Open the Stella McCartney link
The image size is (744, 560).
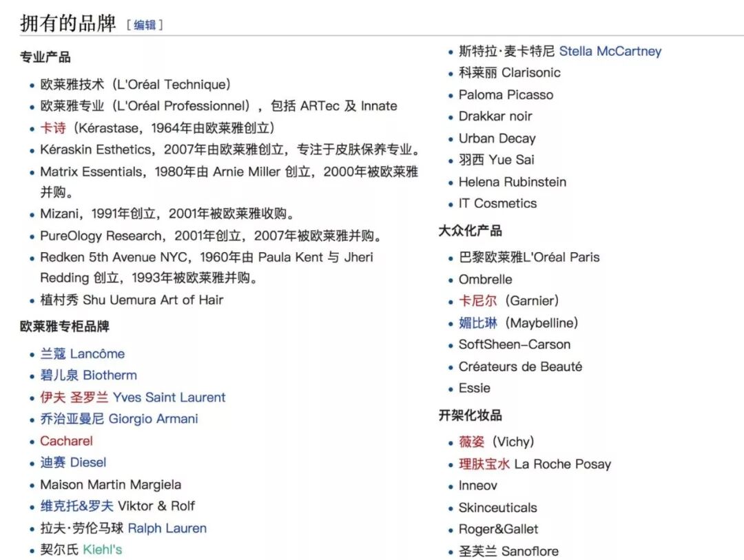(610, 51)
